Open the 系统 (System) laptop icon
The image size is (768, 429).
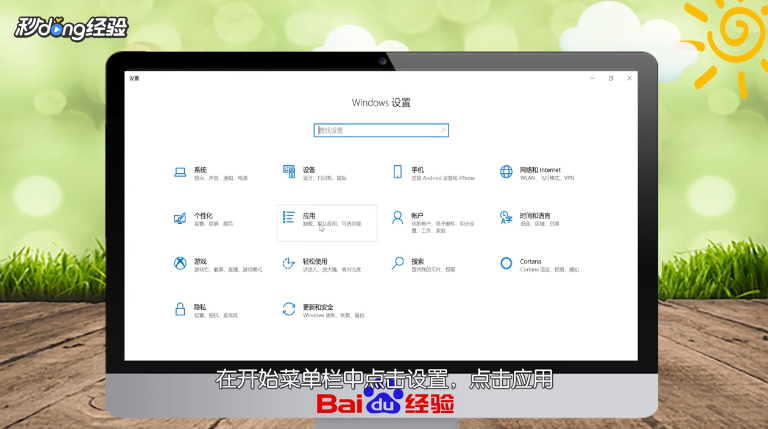pyautogui.click(x=180, y=172)
